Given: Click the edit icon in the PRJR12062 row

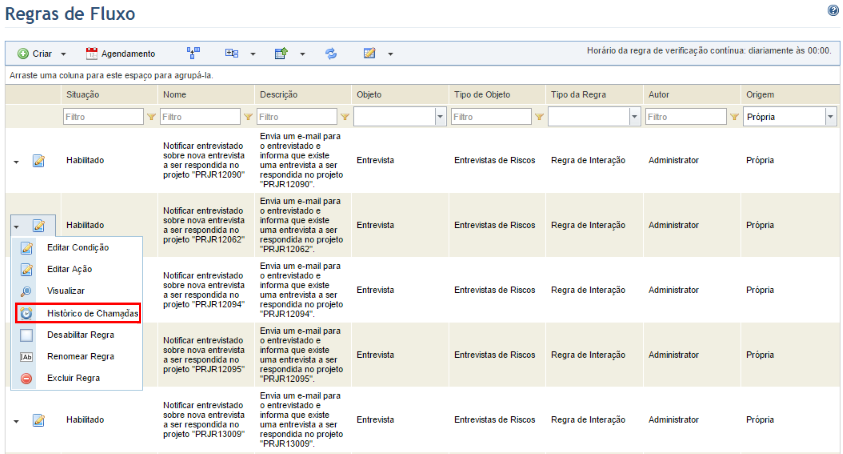Looking at the screenshot, I should click(39, 225).
